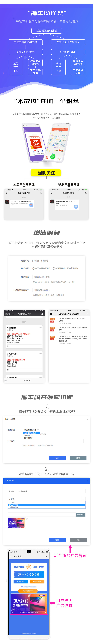The image size is (93, 644).
Task: Tap the blue 电话通知 button
Action: pos(21,582)
